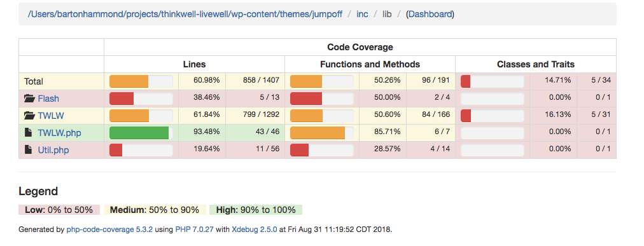Click the 5 / 31 TWLW classes count
This screenshot has height=246, width=644.
coord(601,115)
